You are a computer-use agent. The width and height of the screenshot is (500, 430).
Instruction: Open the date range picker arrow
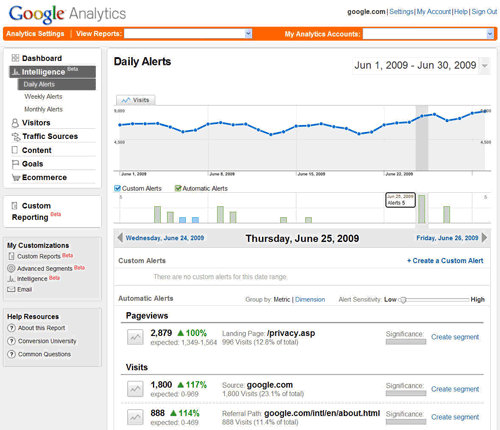(x=485, y=65)
